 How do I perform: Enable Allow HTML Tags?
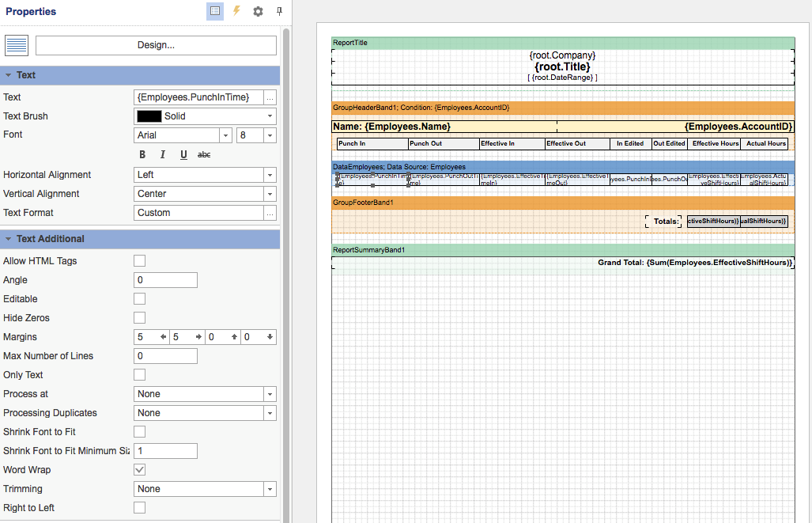point(139,260)
